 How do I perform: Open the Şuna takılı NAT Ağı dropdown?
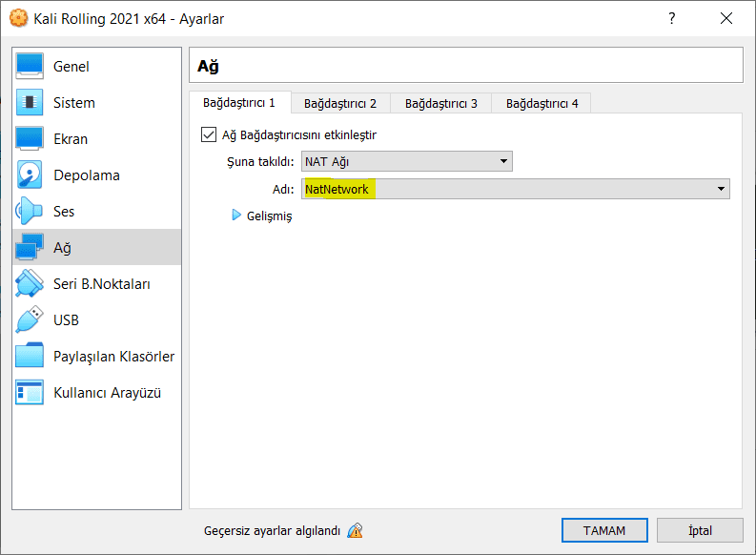tap(407, 162)
